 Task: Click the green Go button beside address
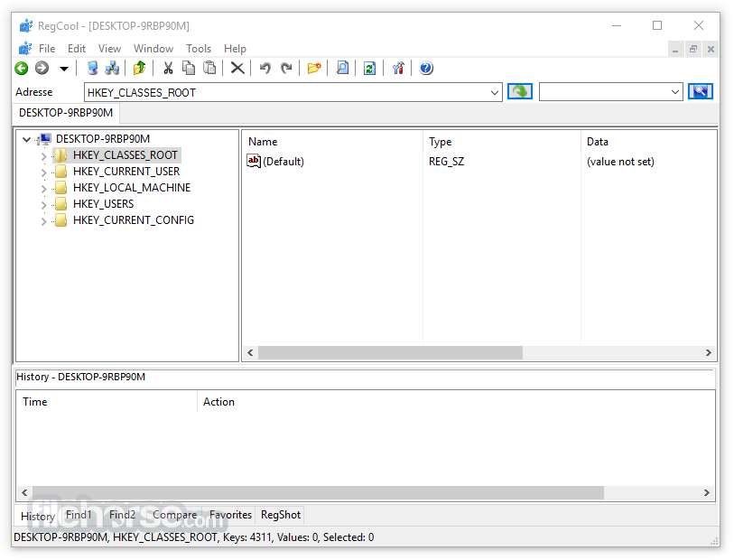(x=520, y=91)
